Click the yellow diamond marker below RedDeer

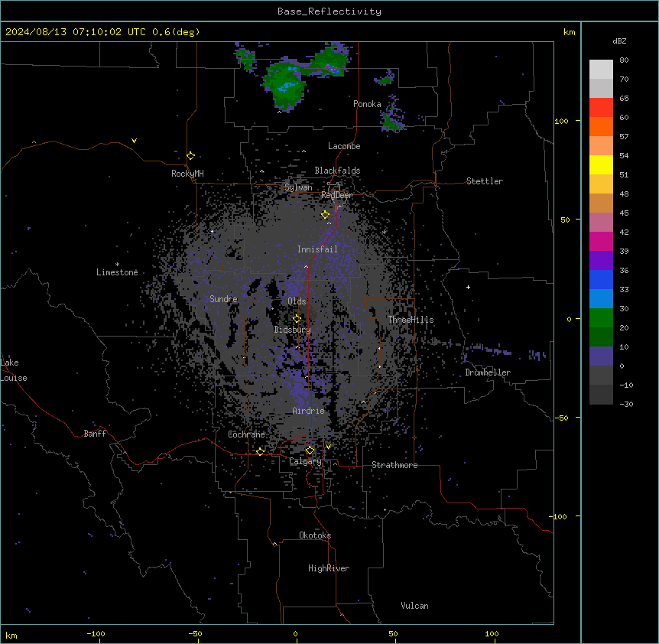click(326, 215)
